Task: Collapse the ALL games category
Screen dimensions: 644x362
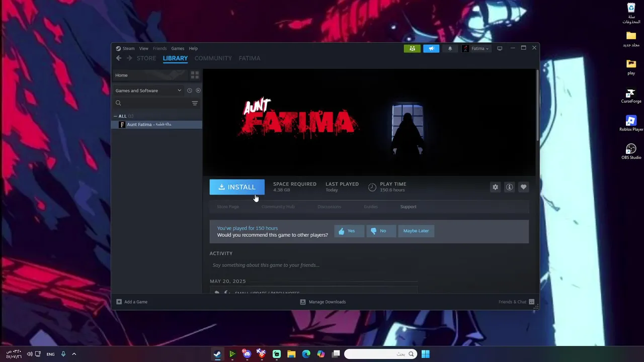Action: [115, 116]
